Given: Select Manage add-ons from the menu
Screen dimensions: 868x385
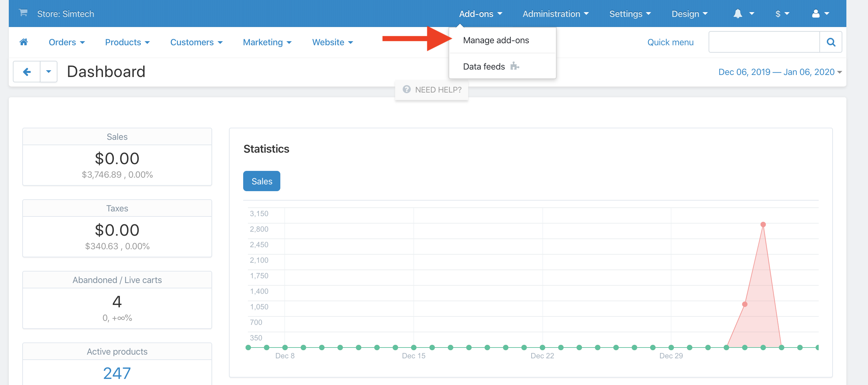Looking at the screenshot, I should click(x=496, y=40).
